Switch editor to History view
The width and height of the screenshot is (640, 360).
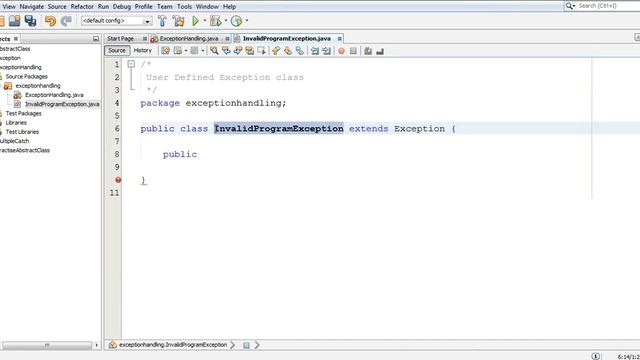tap(142, 50)
